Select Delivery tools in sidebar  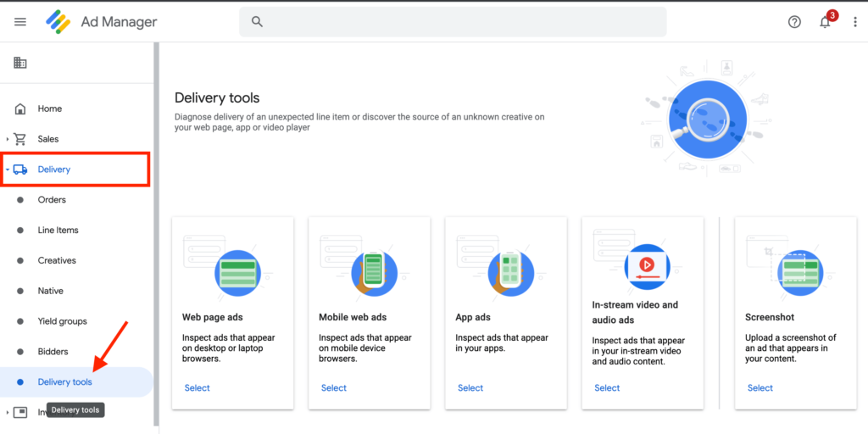coord(64,382)
